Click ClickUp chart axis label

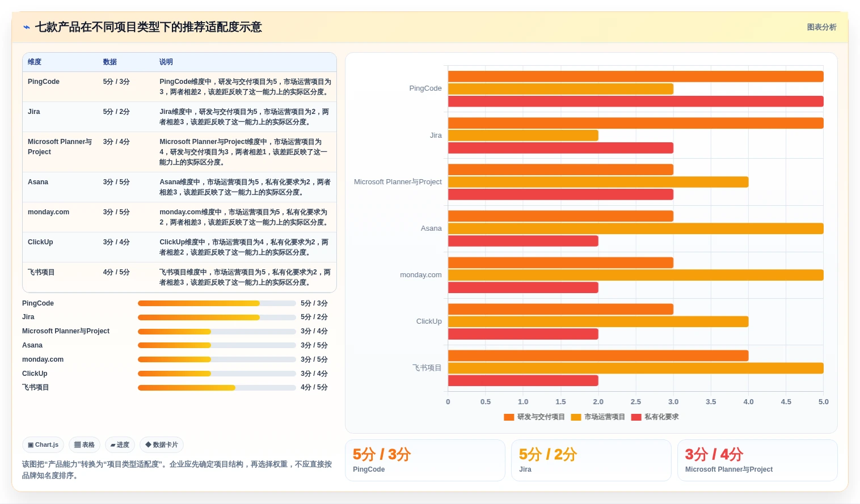[429, 321]
